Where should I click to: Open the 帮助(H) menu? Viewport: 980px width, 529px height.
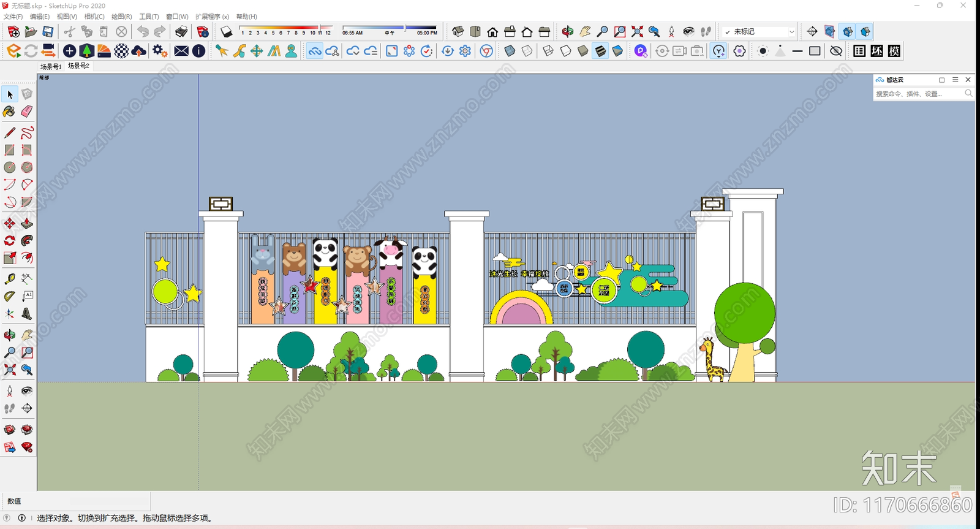tap(247, 17)
